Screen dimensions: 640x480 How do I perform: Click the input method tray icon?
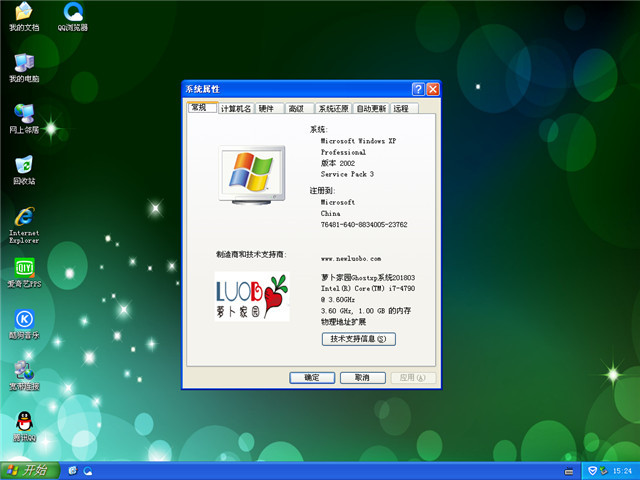569,471
